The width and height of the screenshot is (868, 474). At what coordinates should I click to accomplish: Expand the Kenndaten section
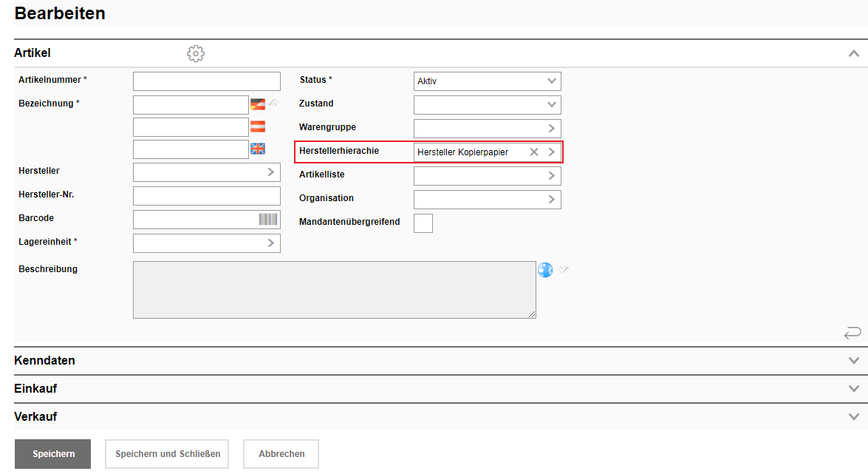coord(854,361)
